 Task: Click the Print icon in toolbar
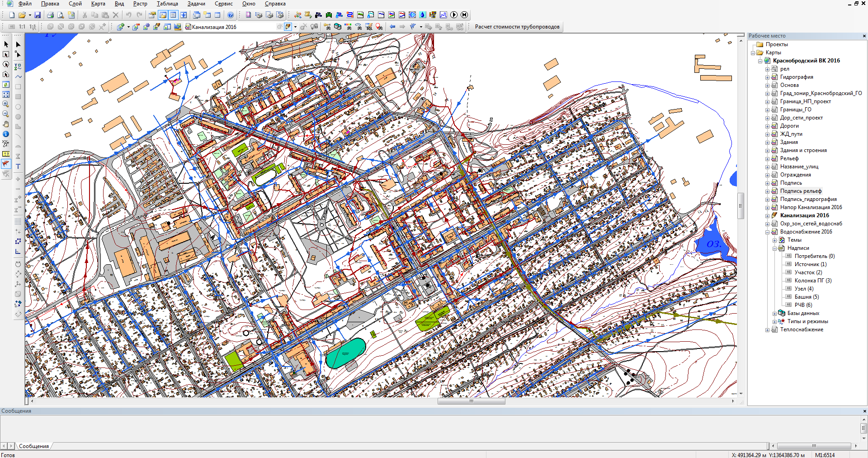(x=50, y=15)
